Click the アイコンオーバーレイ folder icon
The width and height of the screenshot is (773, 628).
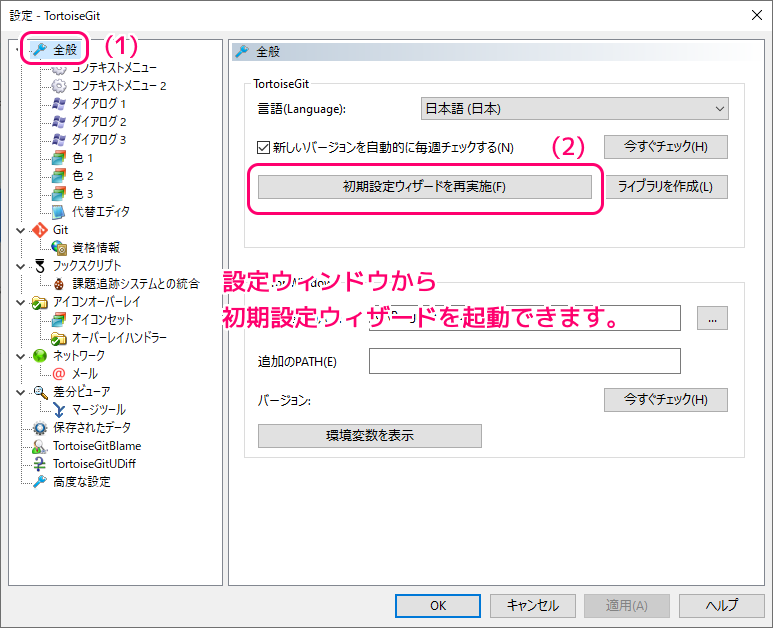click(40, 302)
